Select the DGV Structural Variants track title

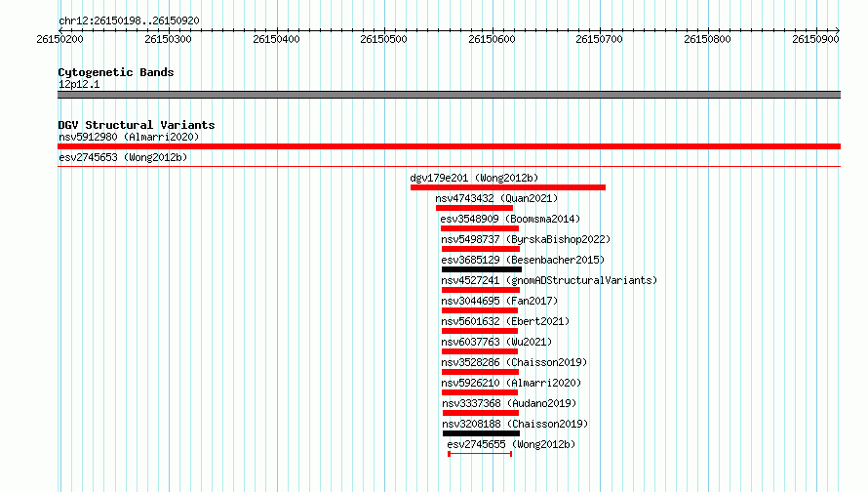click(x=137, y=125)
